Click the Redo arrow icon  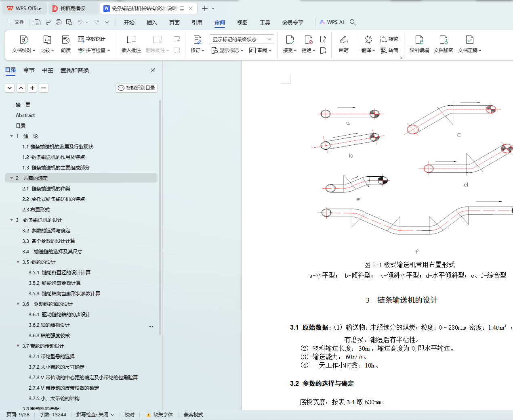pos(97,22)
